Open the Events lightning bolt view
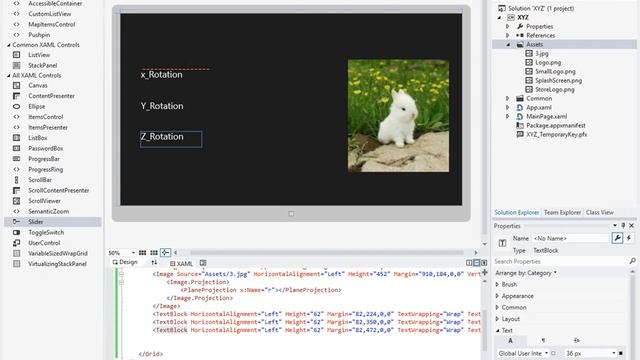 [629, 238]
